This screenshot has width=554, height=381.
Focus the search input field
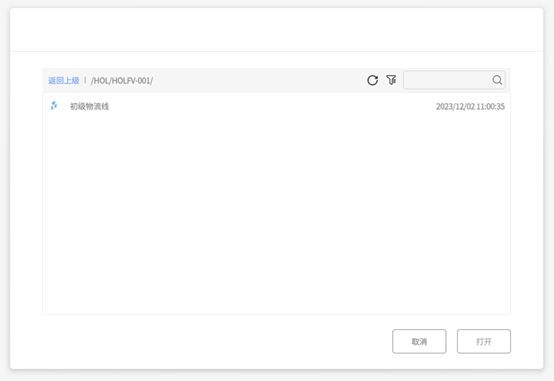(x=454, y=80)
